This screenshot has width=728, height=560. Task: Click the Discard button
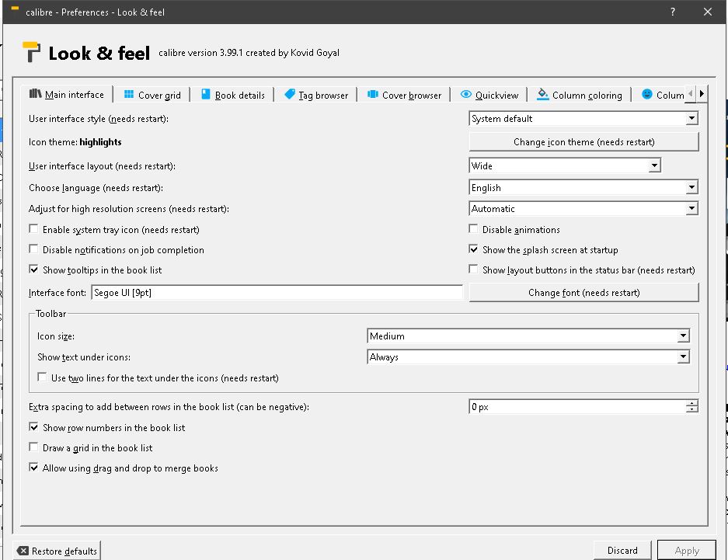pyautogui.click(x=622, y=550)
